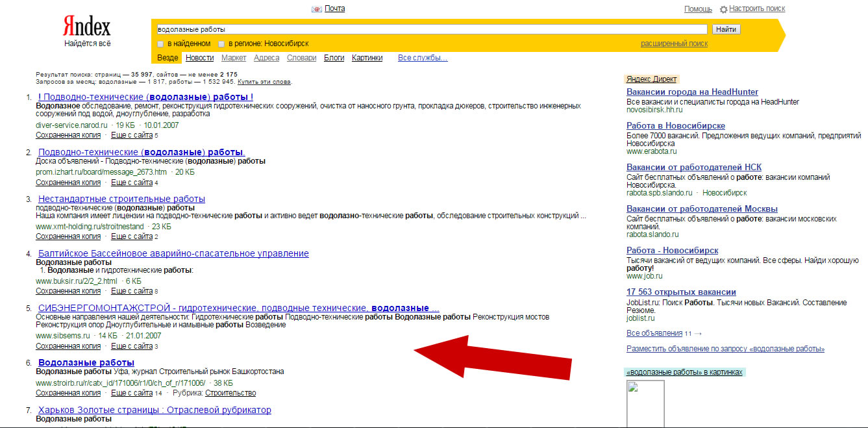This screenshot has width=868, height=428.
Task: Open the Строительство rubric link
Action: 230,393
